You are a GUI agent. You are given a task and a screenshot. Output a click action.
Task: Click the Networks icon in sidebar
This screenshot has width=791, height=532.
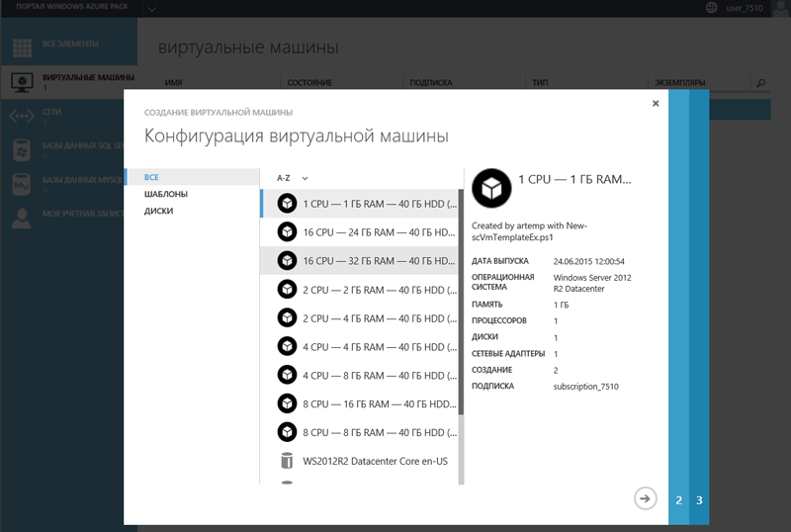point(22,117)
